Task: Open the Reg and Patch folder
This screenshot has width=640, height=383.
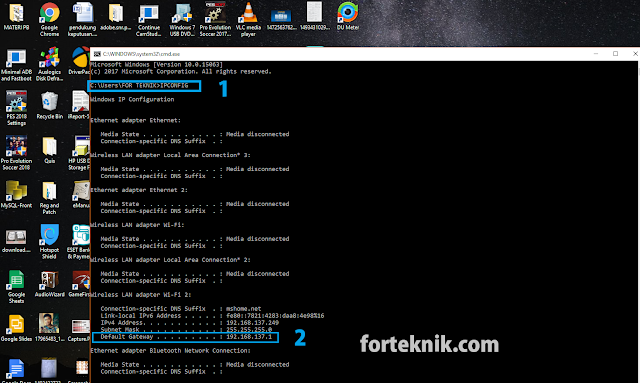Action: [x=49, y=198]
